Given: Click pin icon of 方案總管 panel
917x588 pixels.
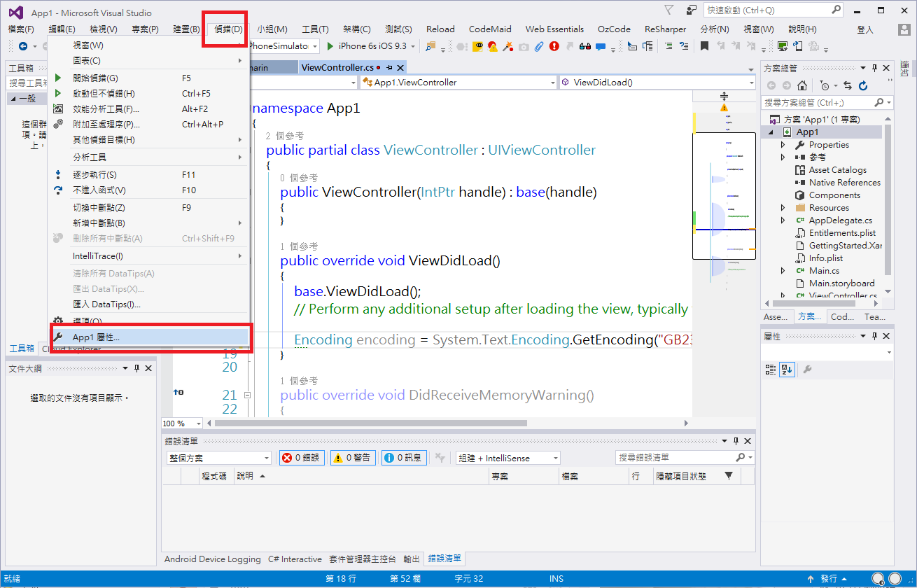Looking at the screenshot, I should tap(874, 68).
